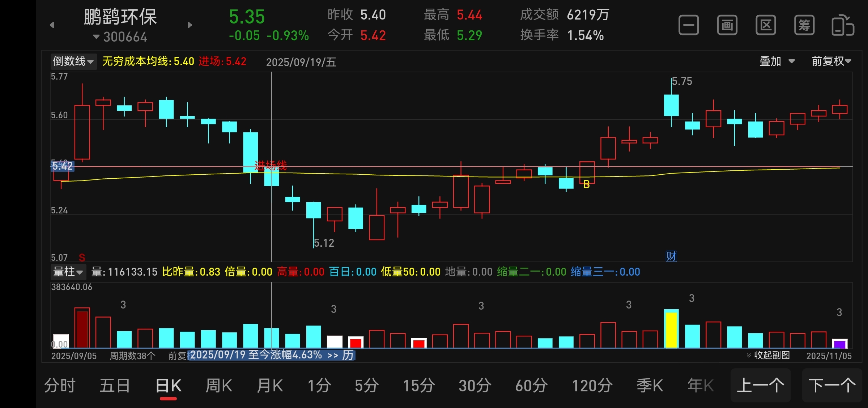868x408 pixels.
Task: Switch to the 周K weekly tab
Action: point(218,386)
